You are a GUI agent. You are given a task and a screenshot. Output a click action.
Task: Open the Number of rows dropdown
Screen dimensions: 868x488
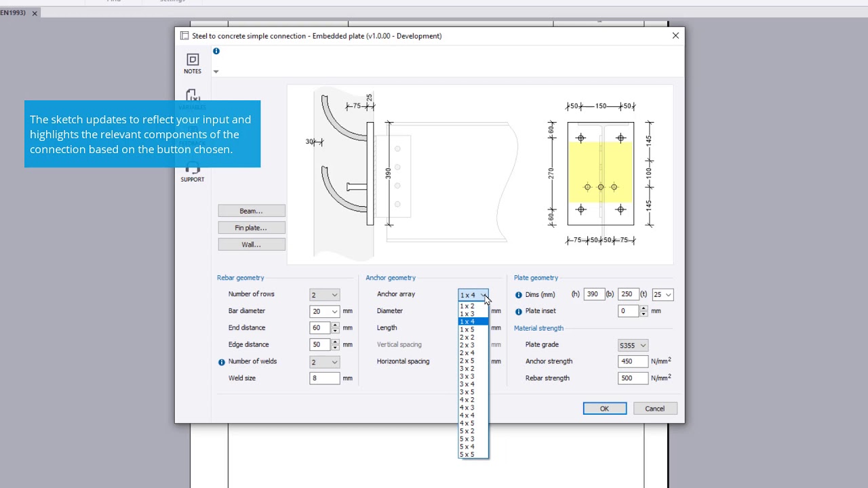[324, 295]
